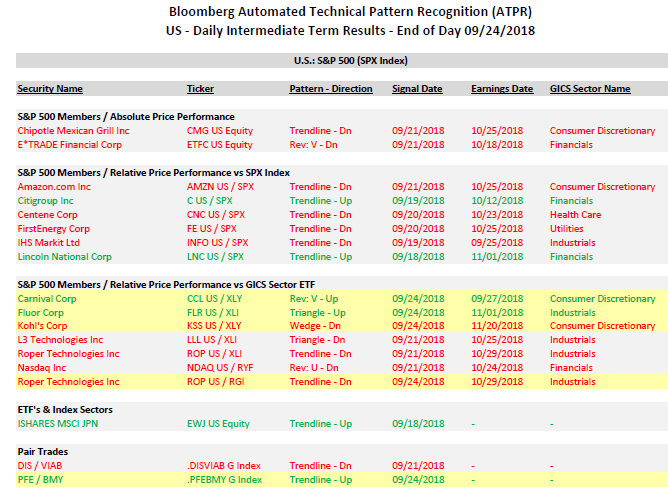Select the Pattern - Direction column header
This screenshot has height=490, width=668.
pyautogui.click(x=331, y=89)
